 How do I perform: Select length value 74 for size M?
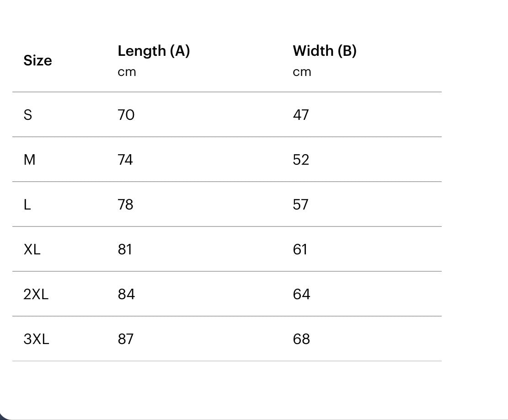pos(125,160)
